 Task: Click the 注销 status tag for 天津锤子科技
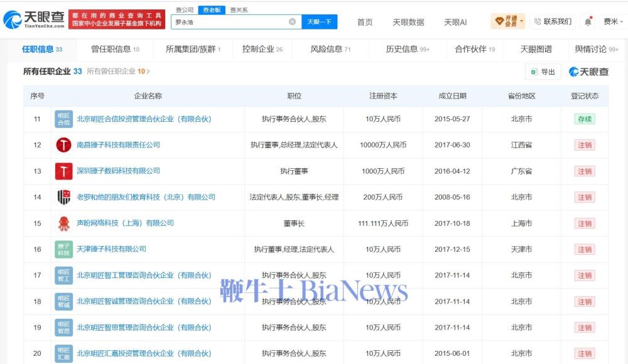point(584,250)
